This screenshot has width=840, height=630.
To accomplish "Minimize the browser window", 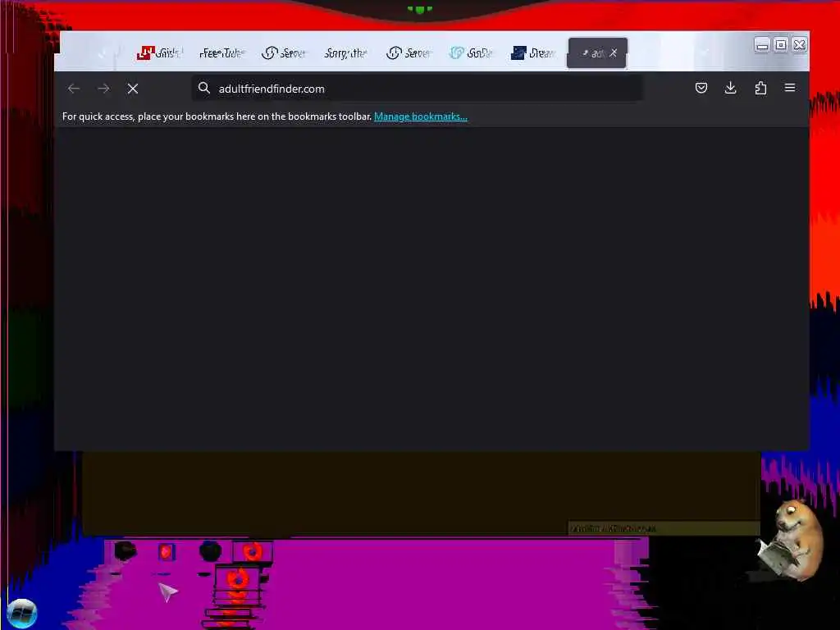I will [762, 45].
